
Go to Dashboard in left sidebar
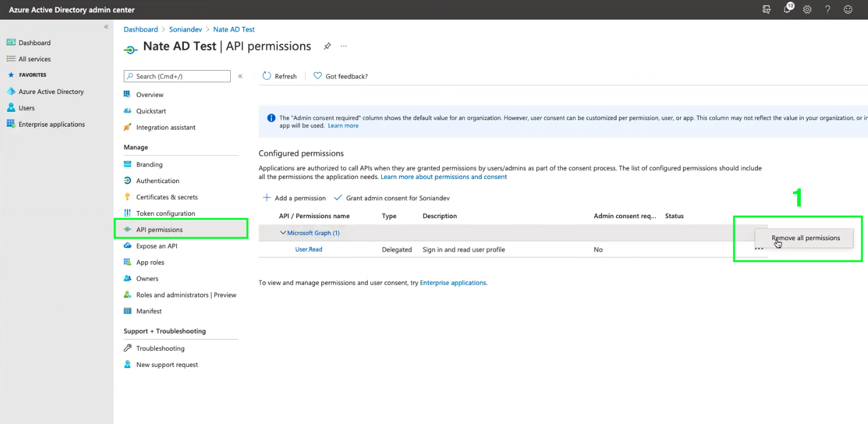point(35,43)
